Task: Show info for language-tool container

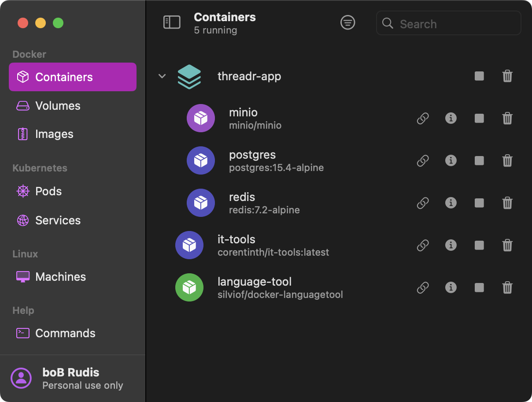Action: click(x=451, y=287)
